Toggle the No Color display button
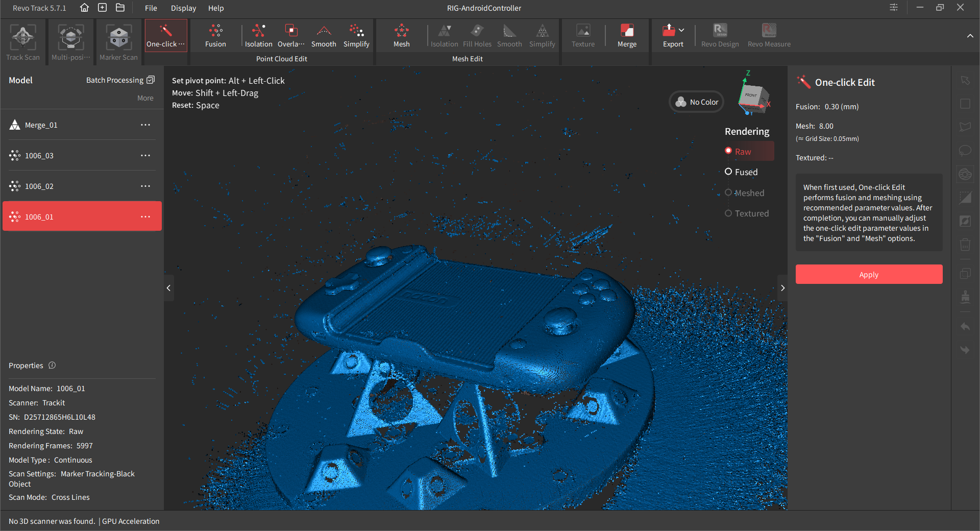The height and width of the screenshot is (531, 980). pos(697,102)
